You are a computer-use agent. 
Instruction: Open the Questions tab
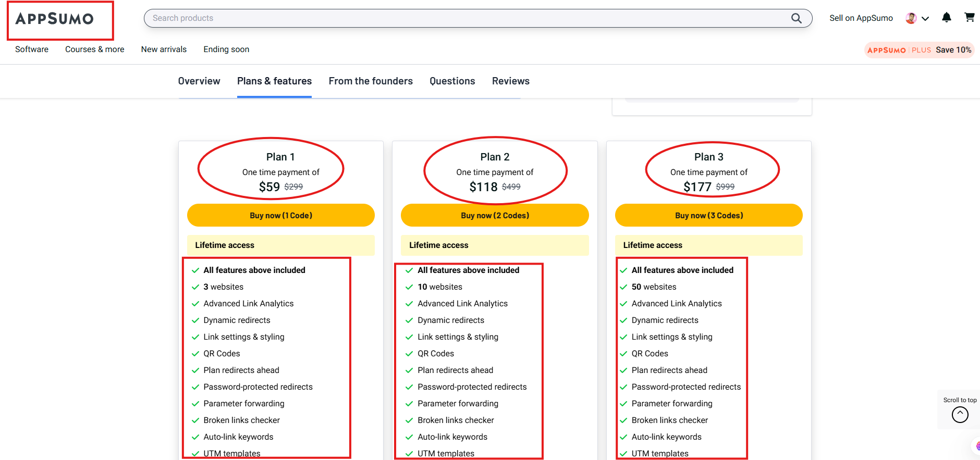(x=452, y=81)
